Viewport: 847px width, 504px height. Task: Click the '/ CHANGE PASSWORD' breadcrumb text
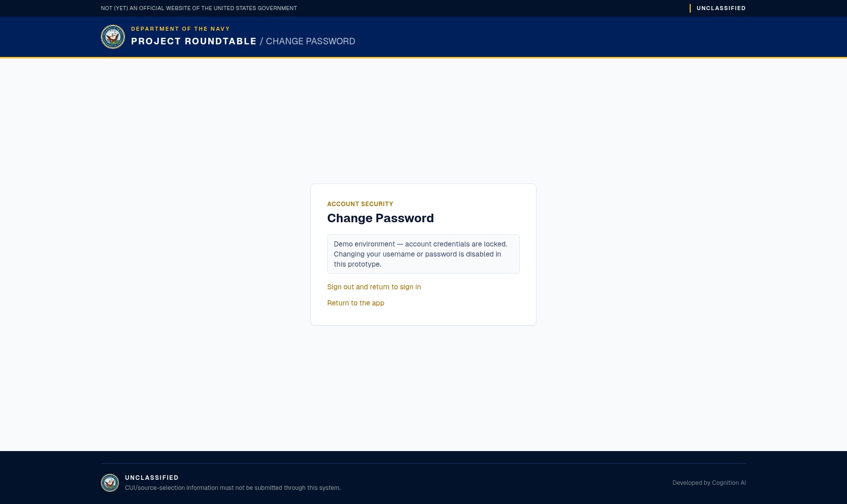(x=308, y=41)
